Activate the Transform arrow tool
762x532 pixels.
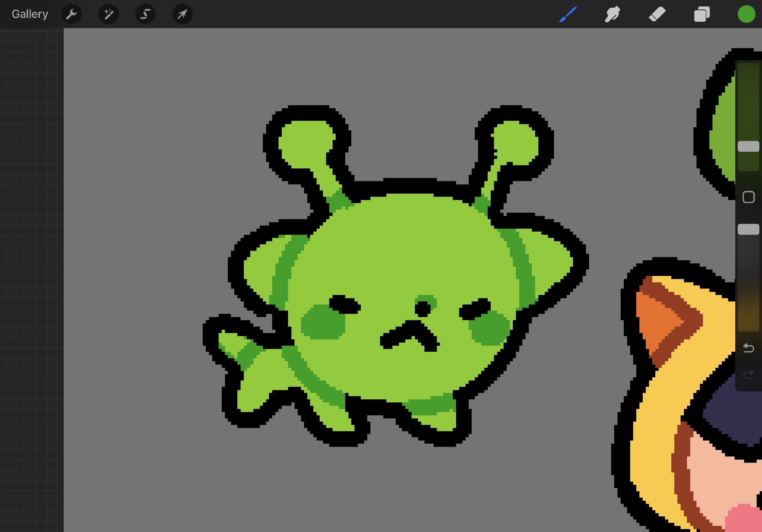[182, 14]
